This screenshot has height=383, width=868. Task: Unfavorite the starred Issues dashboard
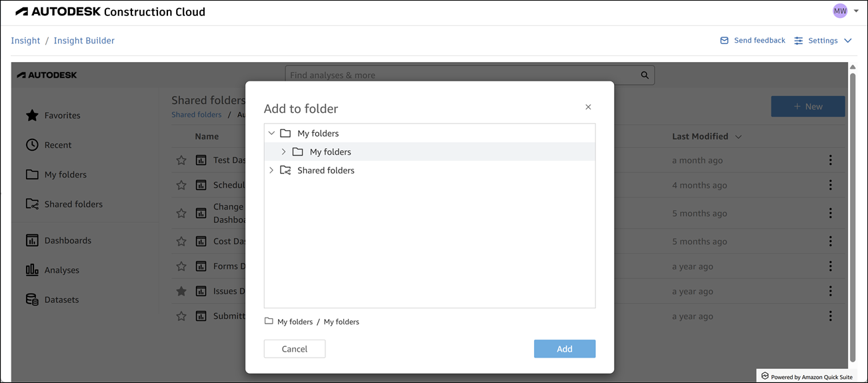(181, 291)
